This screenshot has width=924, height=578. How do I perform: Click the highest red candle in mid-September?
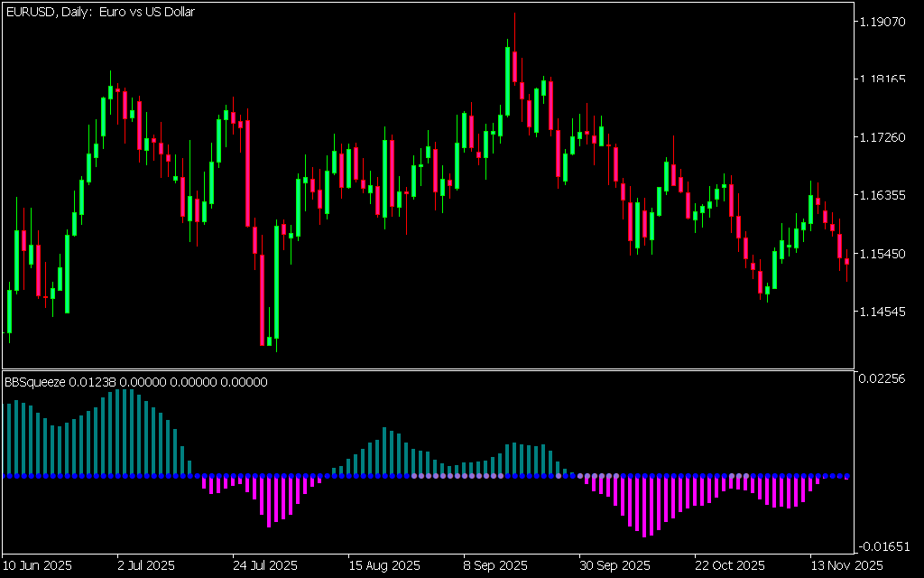pos(514,68)
